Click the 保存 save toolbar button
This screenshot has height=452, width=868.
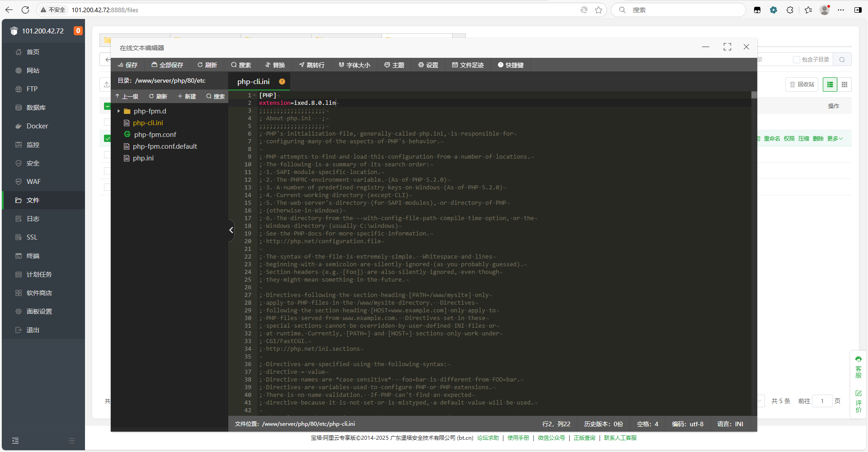pos(127,65)
